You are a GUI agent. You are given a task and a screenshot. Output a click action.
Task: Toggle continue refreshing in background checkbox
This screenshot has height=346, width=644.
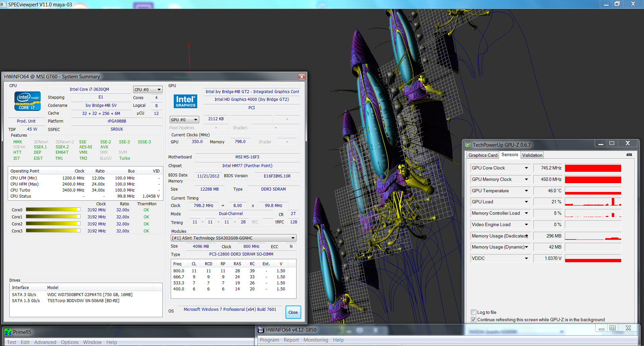click(x=474, y=320)
